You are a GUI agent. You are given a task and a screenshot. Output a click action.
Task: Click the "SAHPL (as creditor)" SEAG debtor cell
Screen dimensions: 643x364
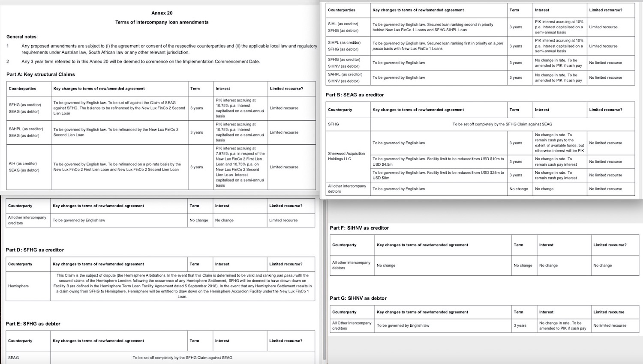(x=29, y=132)
